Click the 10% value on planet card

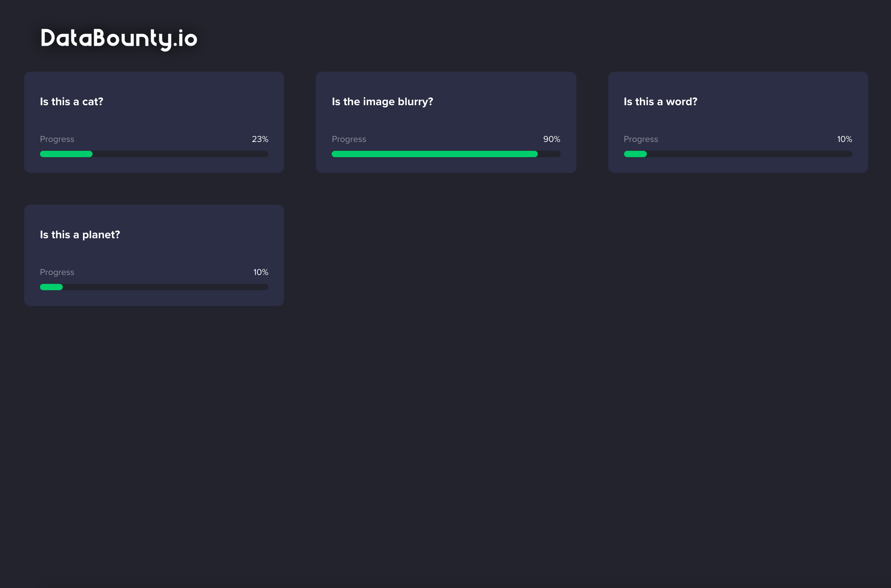(260, 272)
